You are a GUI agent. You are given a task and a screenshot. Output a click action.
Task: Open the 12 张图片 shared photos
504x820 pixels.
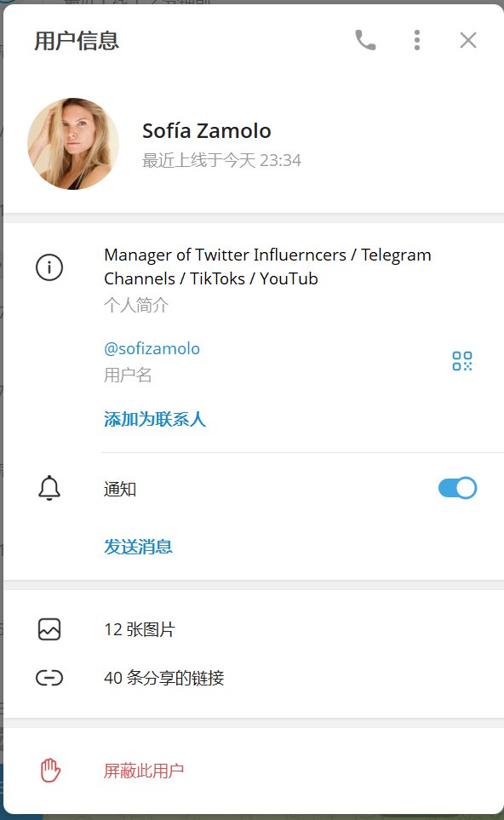pos(140,629)
